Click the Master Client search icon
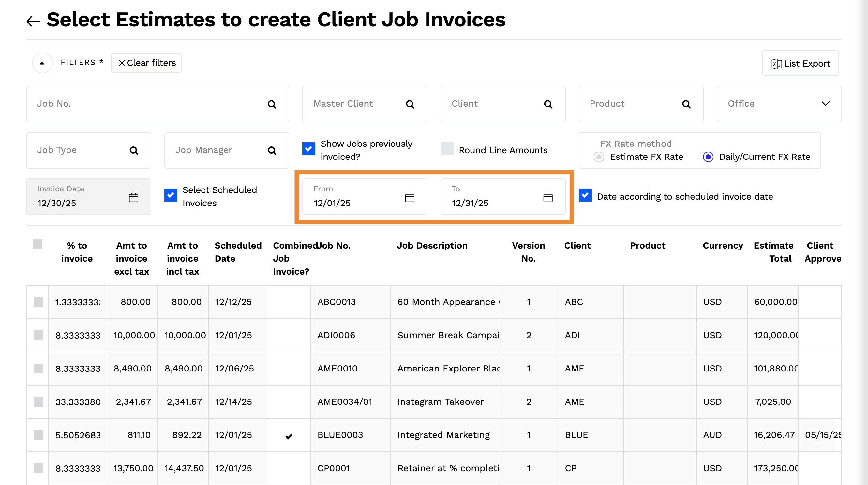The height and width of the screenshot is (485, 868). [410, 104]
